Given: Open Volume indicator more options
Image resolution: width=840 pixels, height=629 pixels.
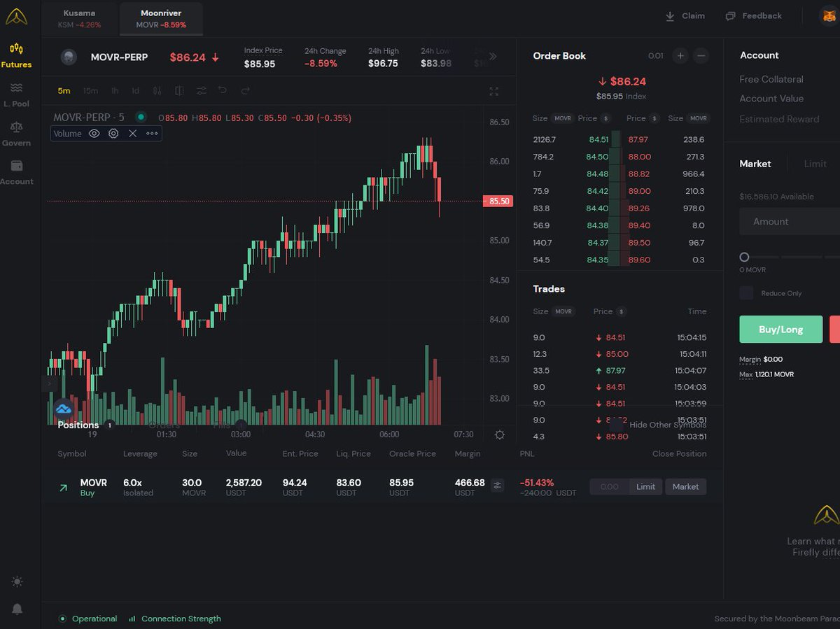Looking at the screenshot, I should [152, 134].
